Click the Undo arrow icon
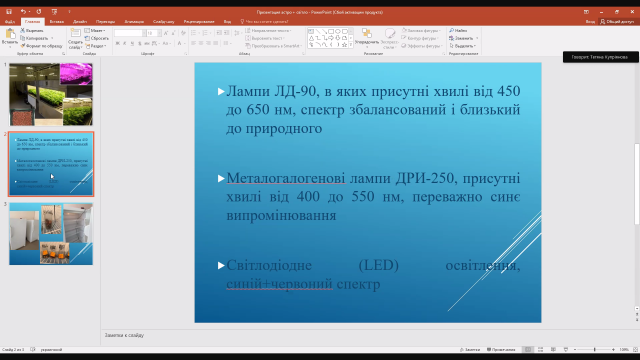This screenshot has width=640, height=360. point(23,12)
